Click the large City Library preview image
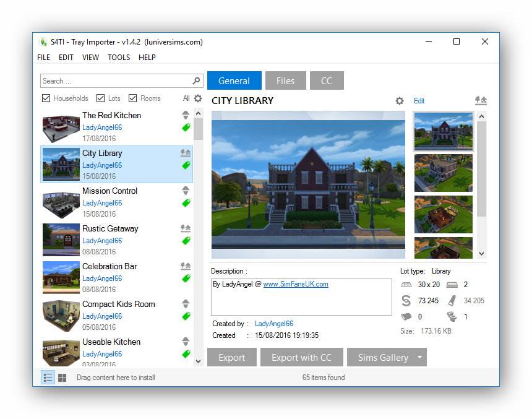Image resolution: width=532 pixels, height=419 pixels. (x=308, y=184)
